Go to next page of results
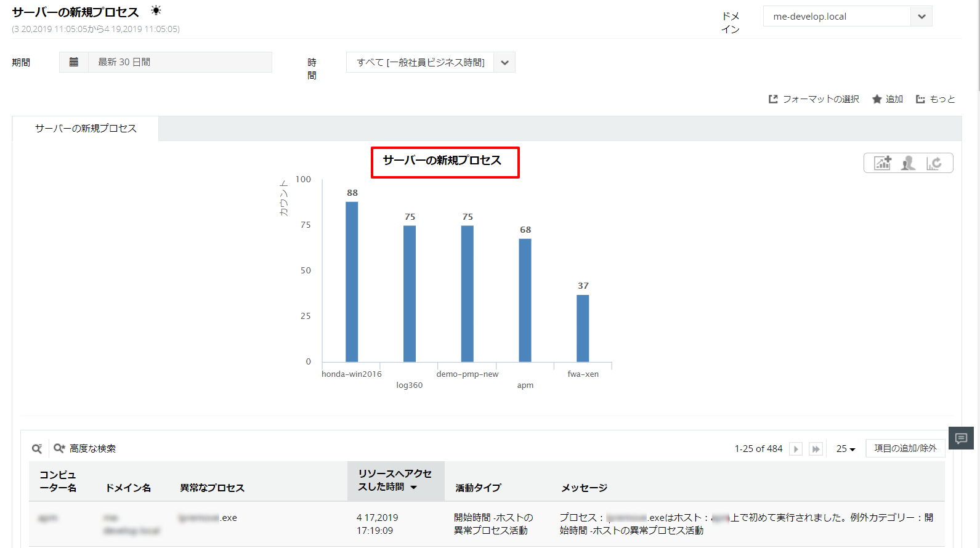 click(x=796, y=449)
